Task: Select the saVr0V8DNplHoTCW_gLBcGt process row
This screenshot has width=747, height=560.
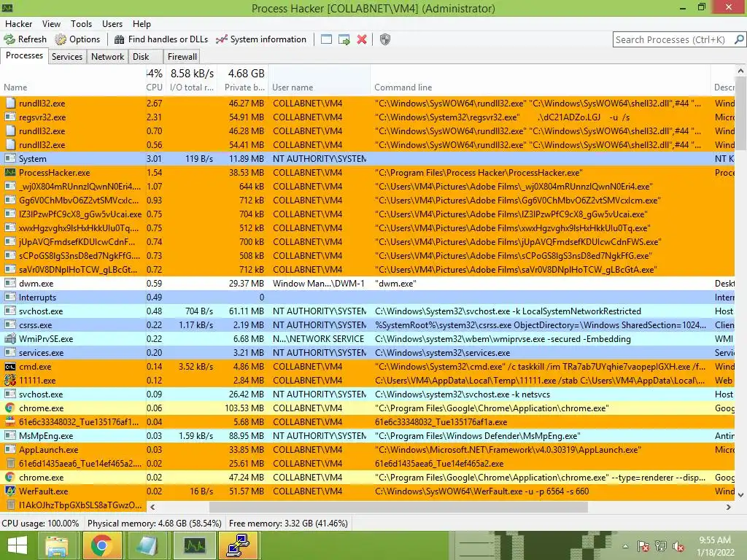Action: (367, 270)
